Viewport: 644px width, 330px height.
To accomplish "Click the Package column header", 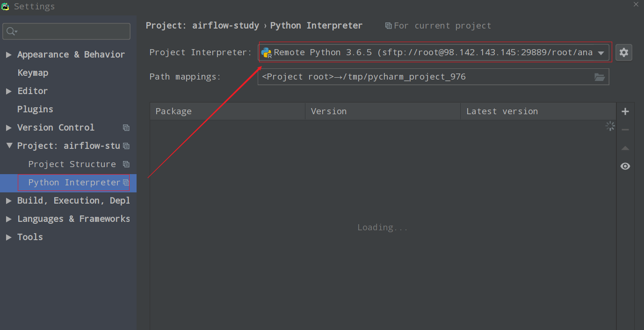I will [227, 111].
